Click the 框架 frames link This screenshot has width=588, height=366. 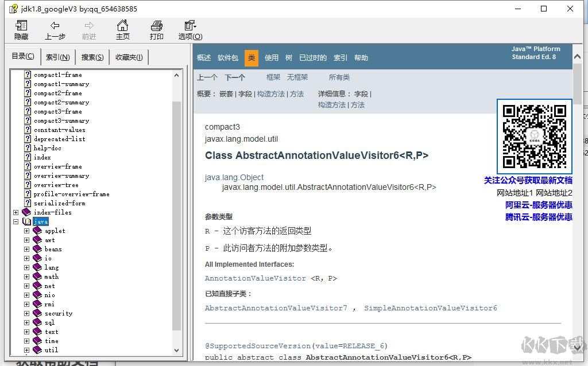click(x=273, y=77)
